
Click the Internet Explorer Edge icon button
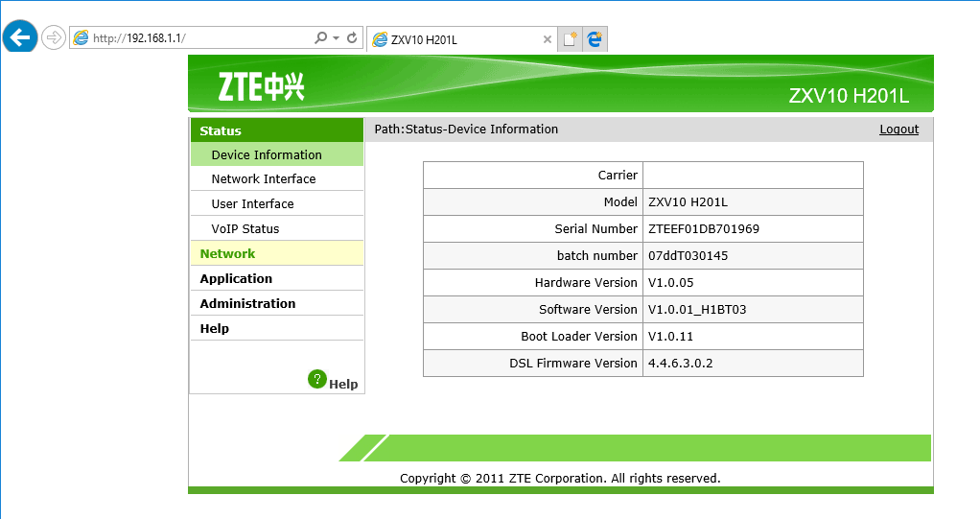[x=595, y=38]
